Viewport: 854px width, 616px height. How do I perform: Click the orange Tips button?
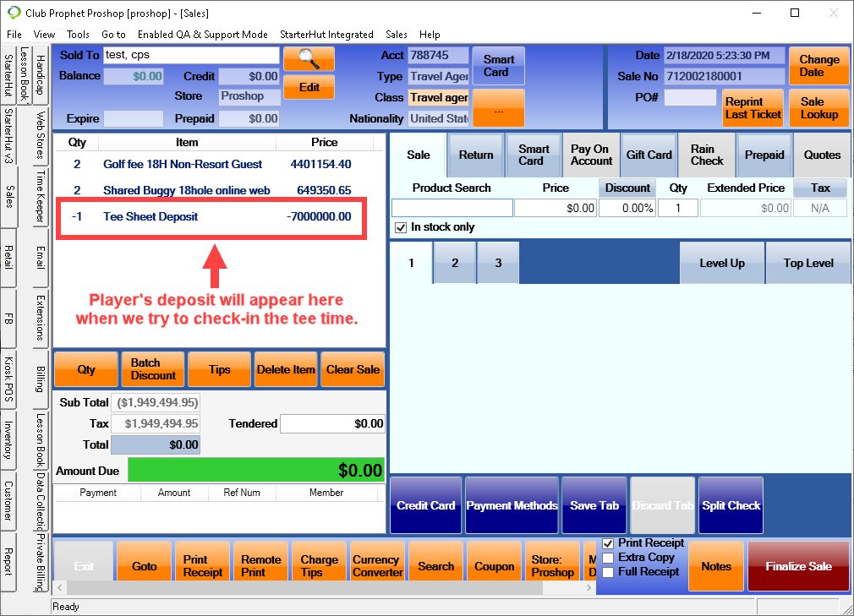point(219,369)
